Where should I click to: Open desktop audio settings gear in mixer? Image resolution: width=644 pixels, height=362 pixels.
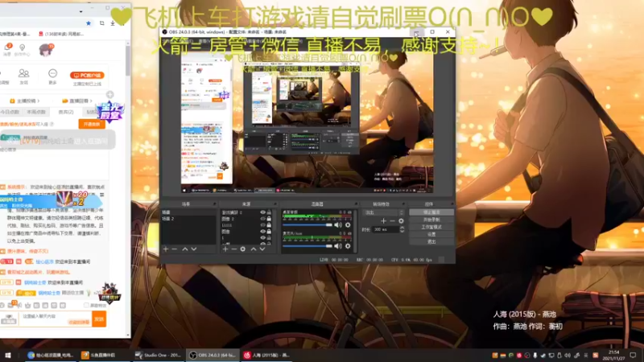coord(348,225)
